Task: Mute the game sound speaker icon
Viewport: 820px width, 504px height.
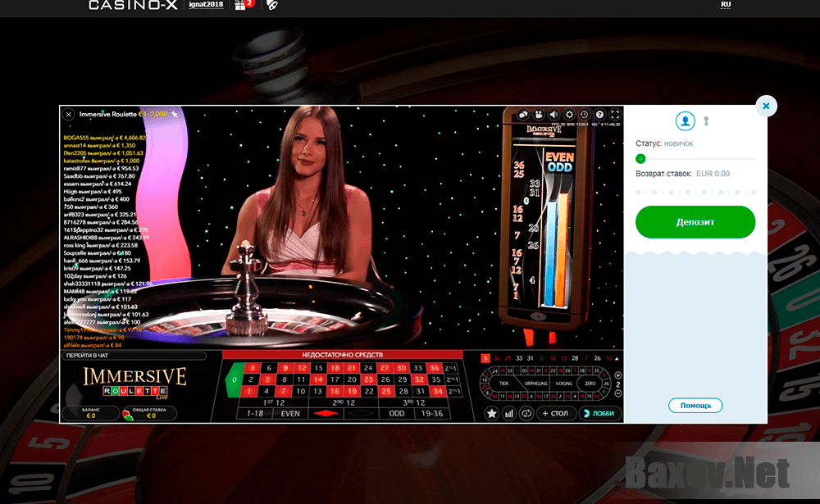Action: point(553,115)
